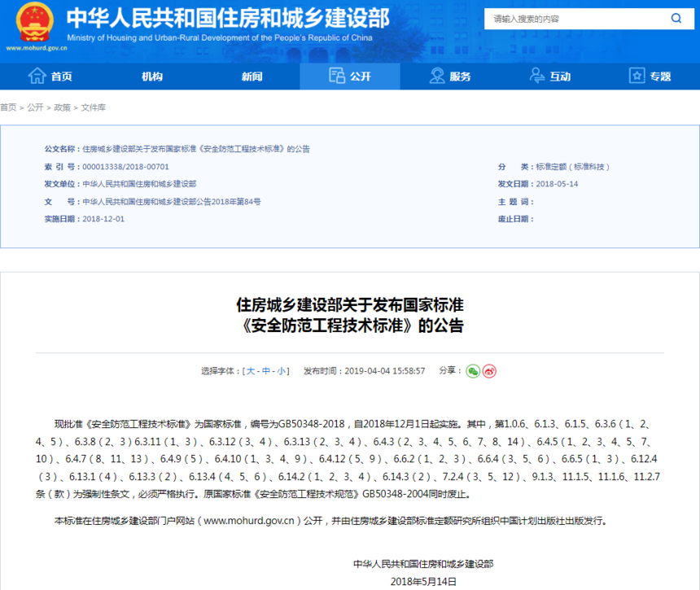Go to 文件库 in the breadcrumb
This screenshot has height=590, width=700.
tap(94, 107)
